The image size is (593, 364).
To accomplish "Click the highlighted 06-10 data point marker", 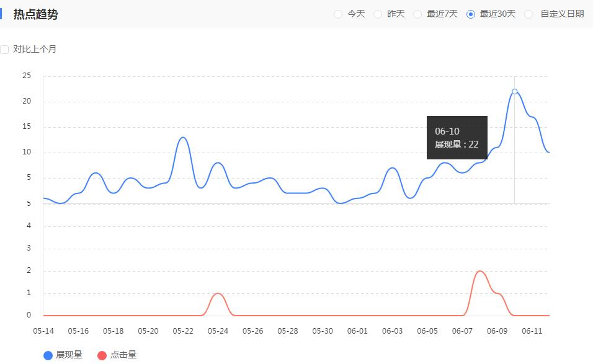I will tap(514, 92).
